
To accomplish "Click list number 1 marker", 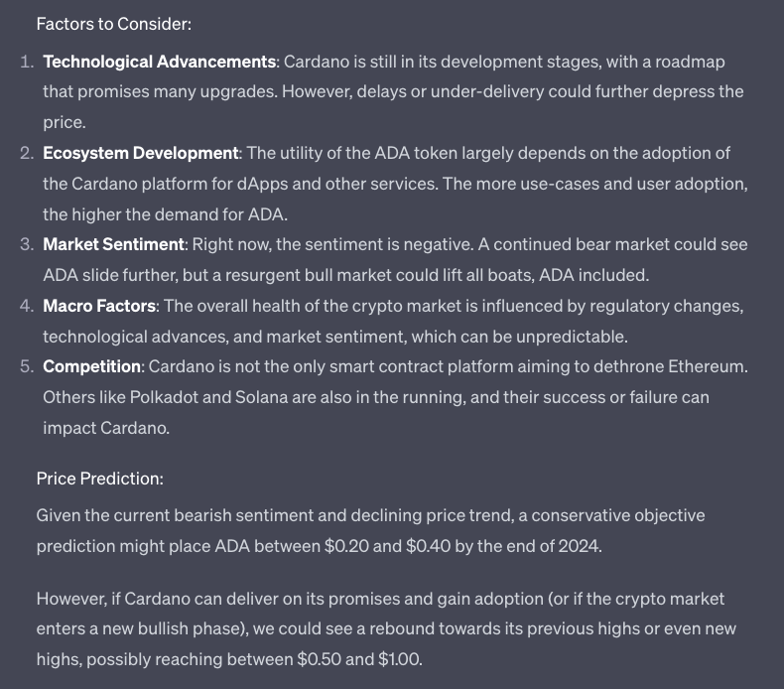I will tap(28, 62).
